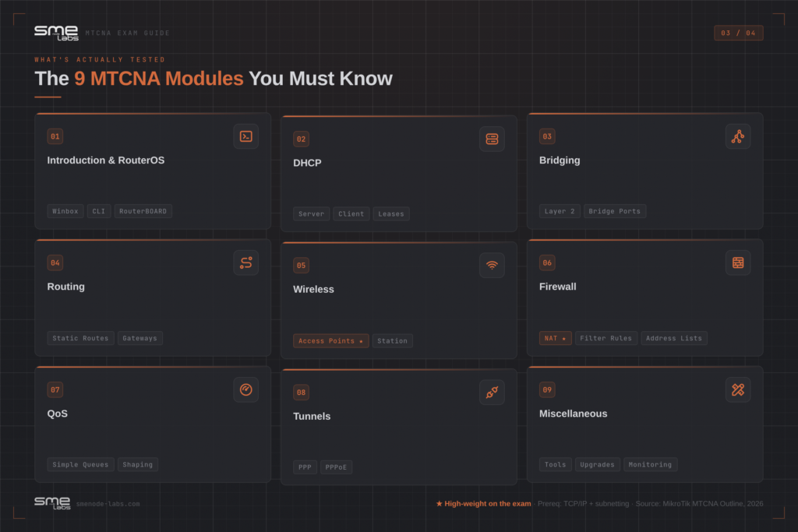The height and width of the screenshot is (532, 798).
Task: Click the Tunnels card title
Action: 312,416
